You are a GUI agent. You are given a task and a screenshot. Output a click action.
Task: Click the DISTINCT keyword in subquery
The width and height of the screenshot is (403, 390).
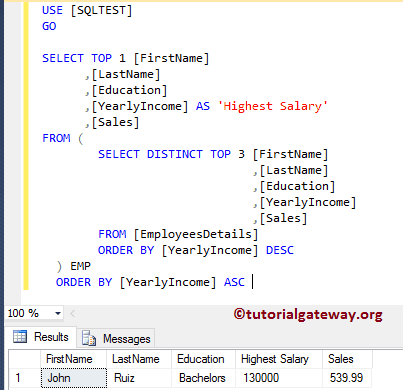[x=174, y=154]
